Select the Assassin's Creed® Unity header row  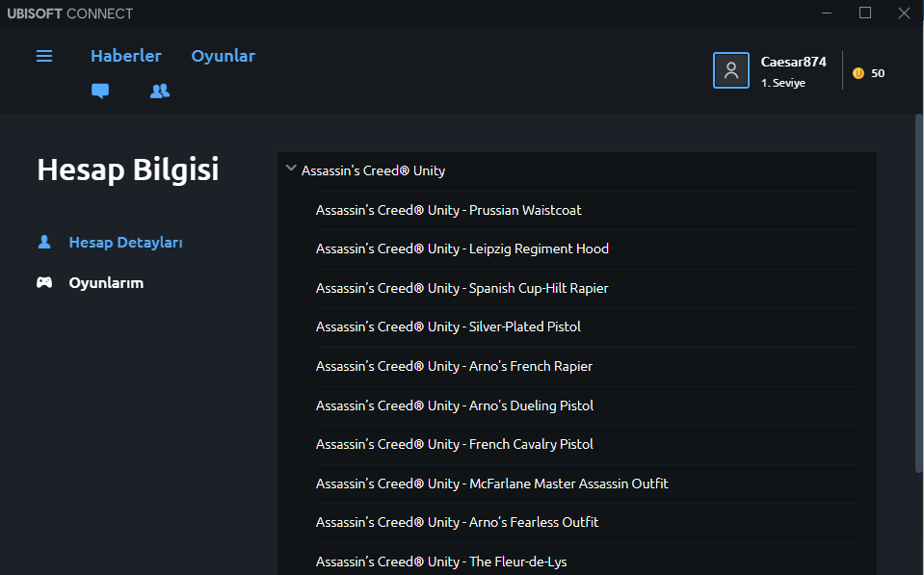[x=577, y=170]
